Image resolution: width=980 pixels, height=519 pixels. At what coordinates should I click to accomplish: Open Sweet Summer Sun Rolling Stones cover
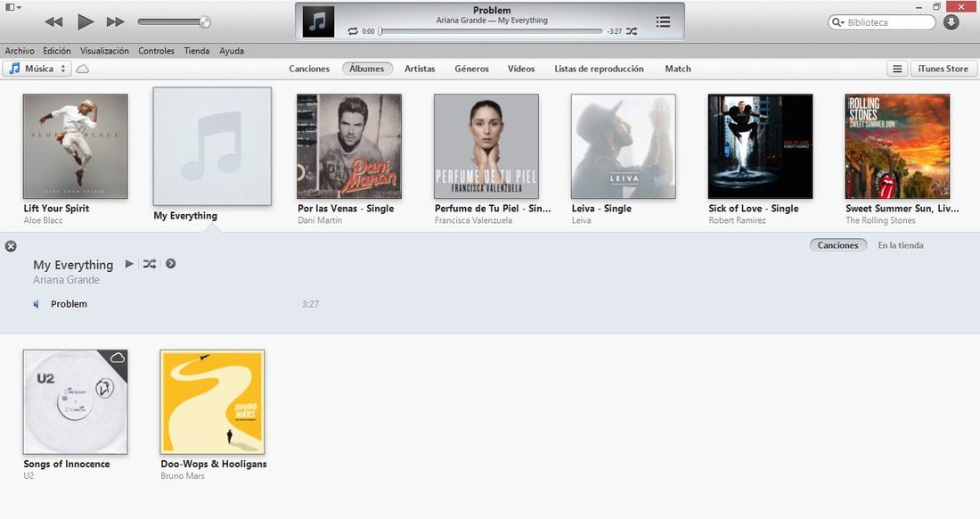point(897,146)
